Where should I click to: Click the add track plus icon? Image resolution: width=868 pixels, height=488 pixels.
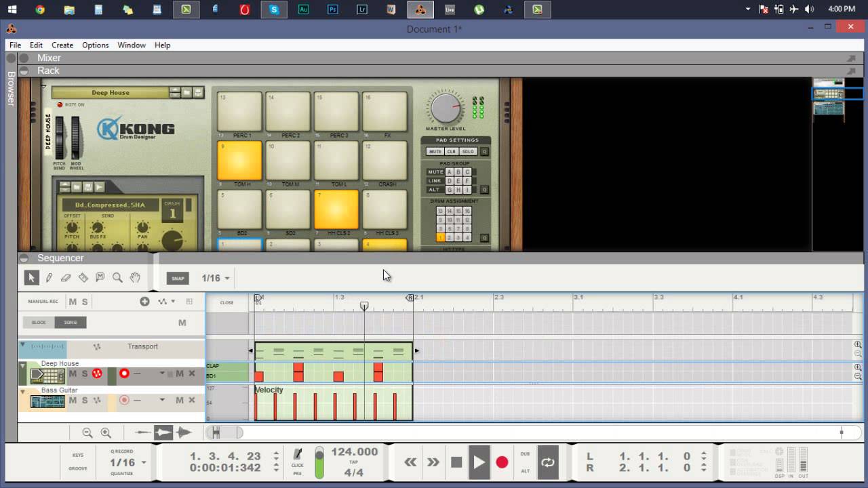144,302
